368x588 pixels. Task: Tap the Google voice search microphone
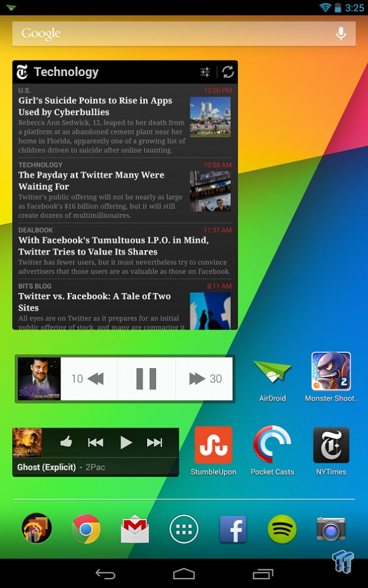coord(341,34)
